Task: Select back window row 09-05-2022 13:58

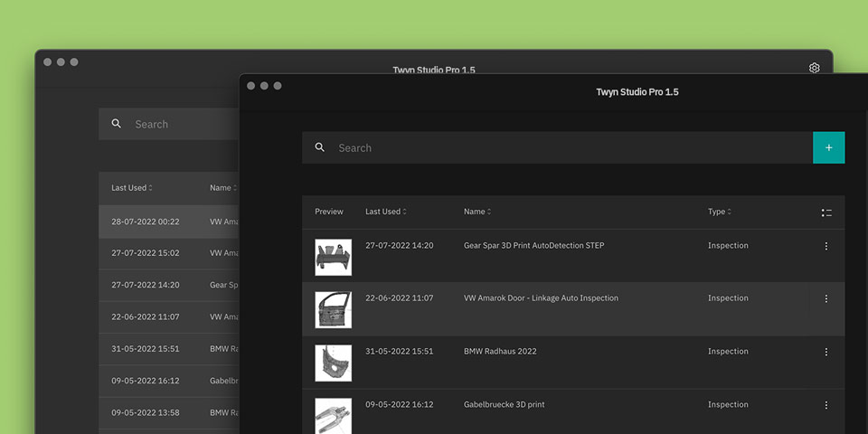Action: point(169,412)
